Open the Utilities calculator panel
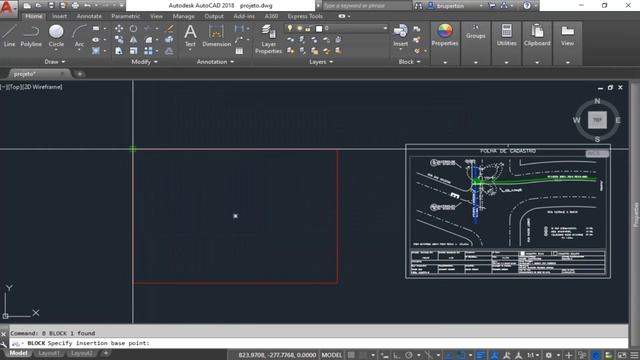Screen dimensions: 640x360 tap(507, 35)
